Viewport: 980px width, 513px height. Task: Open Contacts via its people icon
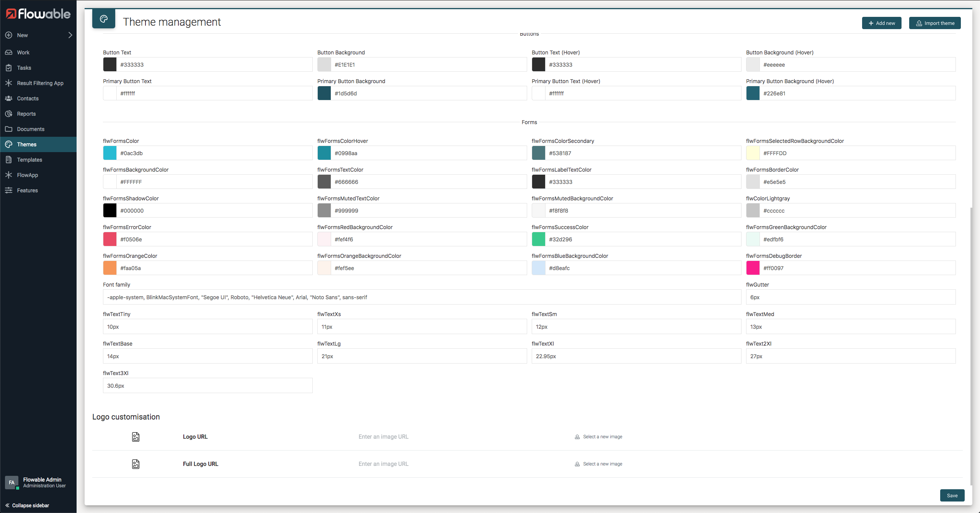(9, 98)
